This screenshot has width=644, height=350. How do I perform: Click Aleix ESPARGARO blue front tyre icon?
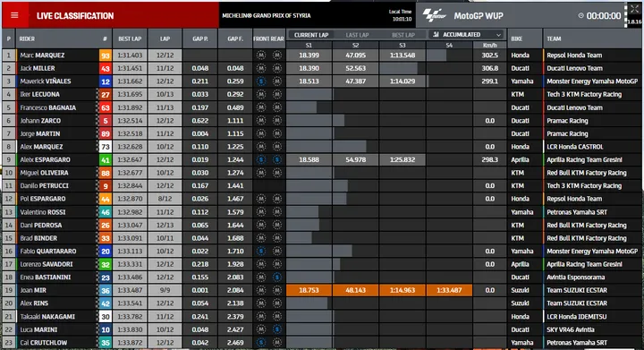click(261, 160)
